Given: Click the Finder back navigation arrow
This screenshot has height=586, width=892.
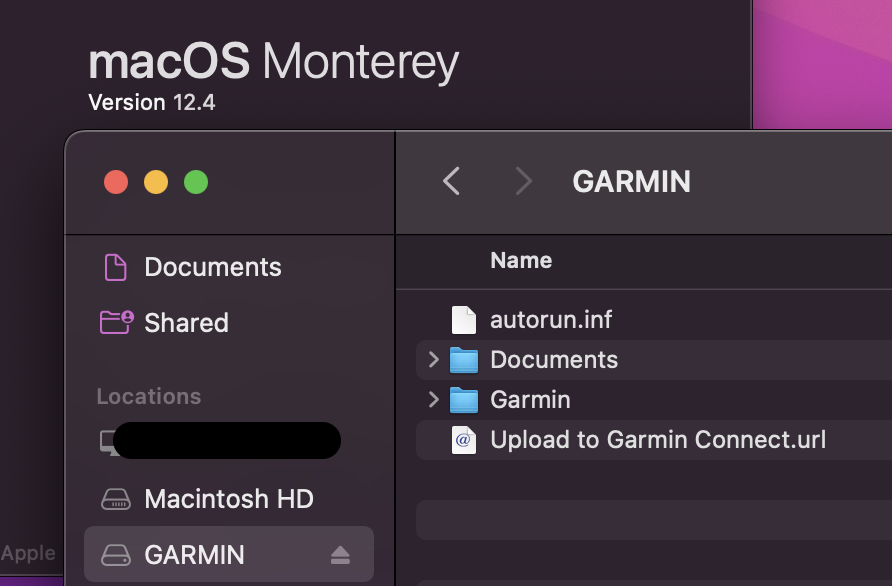Looking at the screenshot, I should tap(451, 181).
